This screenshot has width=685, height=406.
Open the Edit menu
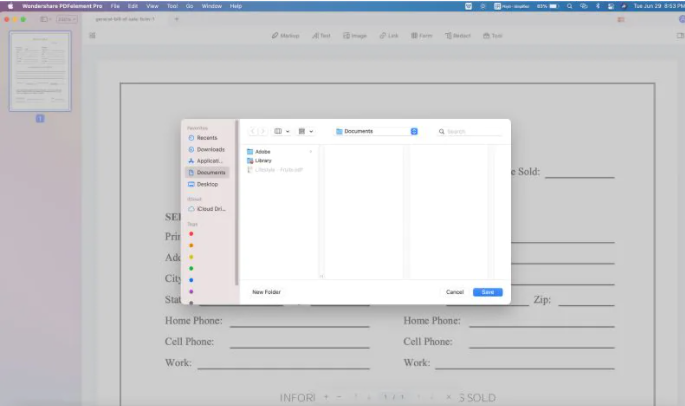[133, 6]
